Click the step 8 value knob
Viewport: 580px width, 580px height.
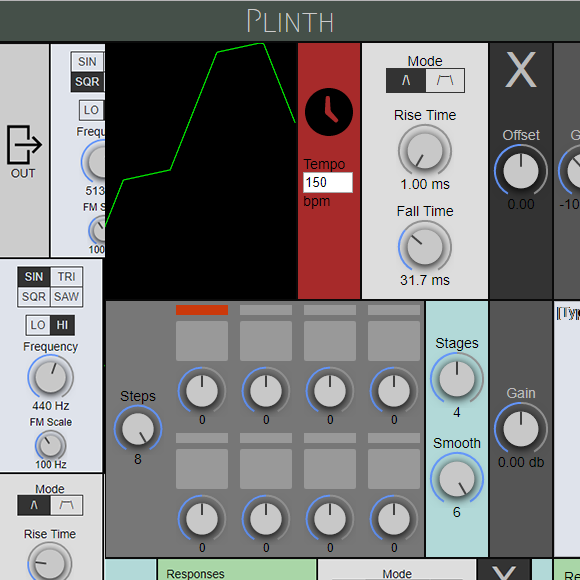(x=394, y=519)
